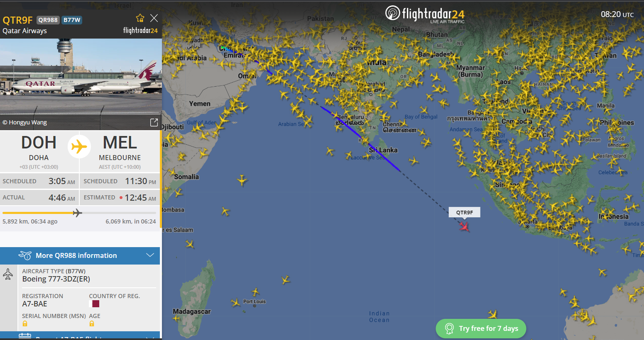Click the red QTR9F aircraft on map
Viewport: 644px width, 340px height.
point(464,226)
